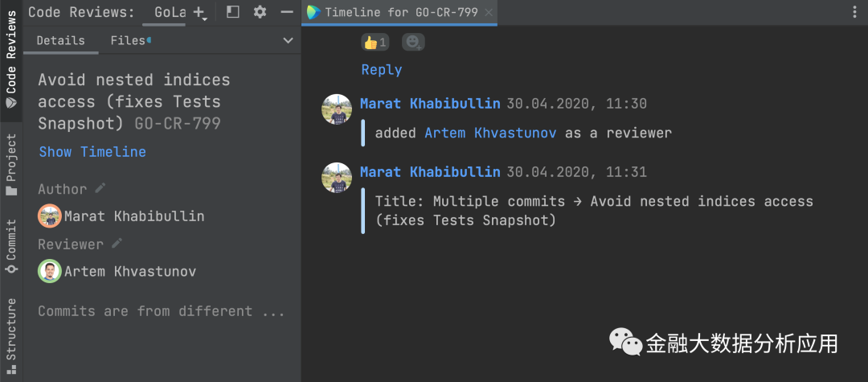The height and width of the screenshot is (382, 868).
Task: Hide the Code Reviews tool window
Action: (x=287, y=12)
